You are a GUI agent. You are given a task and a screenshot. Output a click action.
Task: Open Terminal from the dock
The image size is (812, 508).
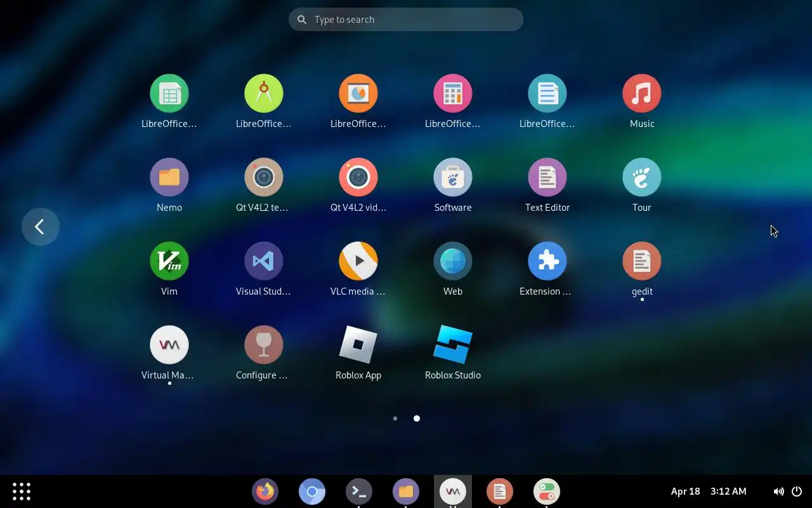pos(359,491)
